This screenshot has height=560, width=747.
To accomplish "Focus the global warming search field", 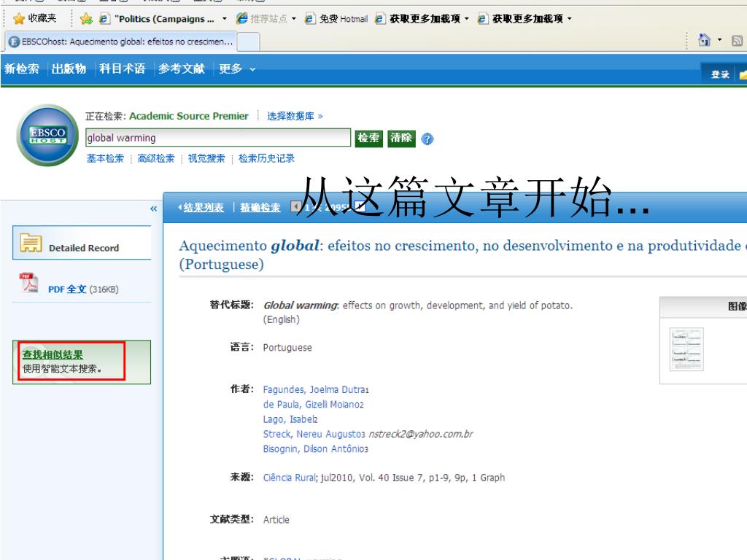I will coord(217,138).
